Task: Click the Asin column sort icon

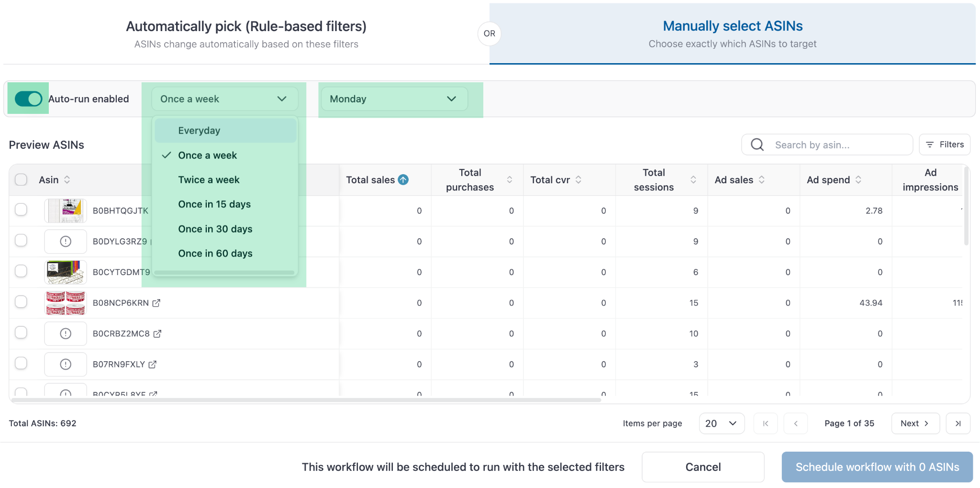Action: coord(67,180)
